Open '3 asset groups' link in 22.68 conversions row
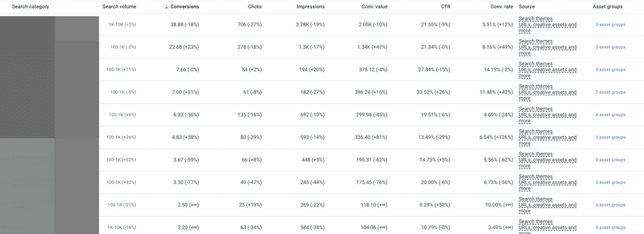644x234 pixels. pos(611,47)
